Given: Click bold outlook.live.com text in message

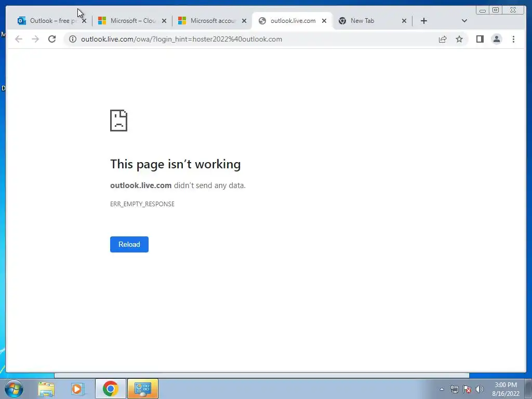Looking at the screenshot, I should (141, 185).
